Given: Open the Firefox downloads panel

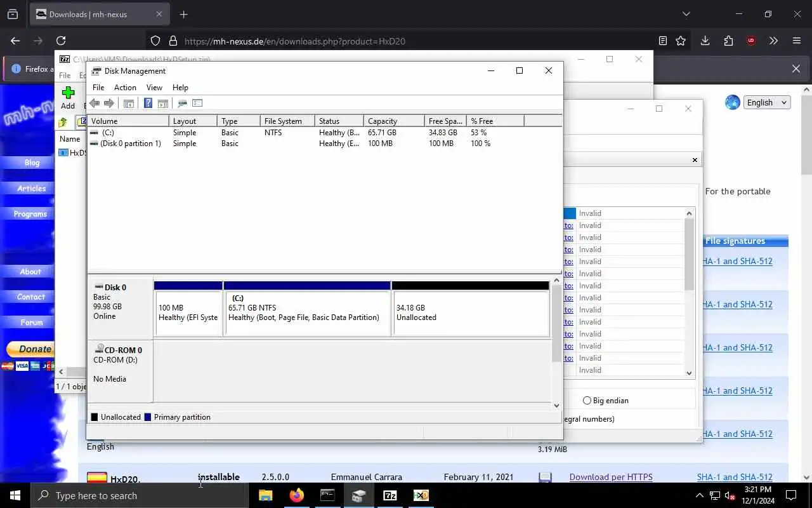Looking at the screenshot, I should 705,41.
